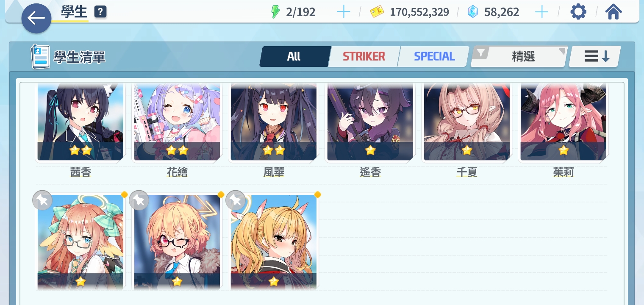Toggle favorite pin on the winking glasses student
Viewport: 644px width, 305px height.
pos(139,200)
